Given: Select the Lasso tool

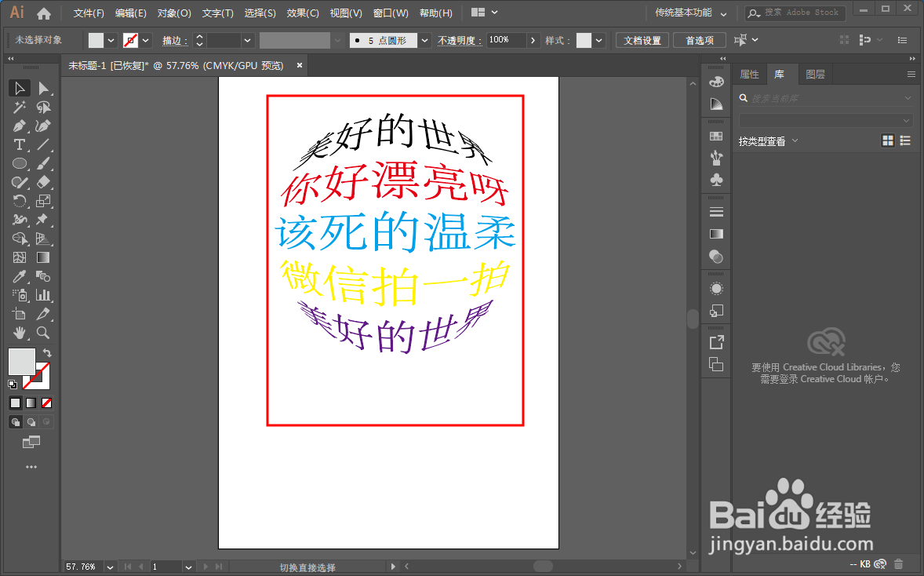Looking at the screenshot, I should click(44, 108).
